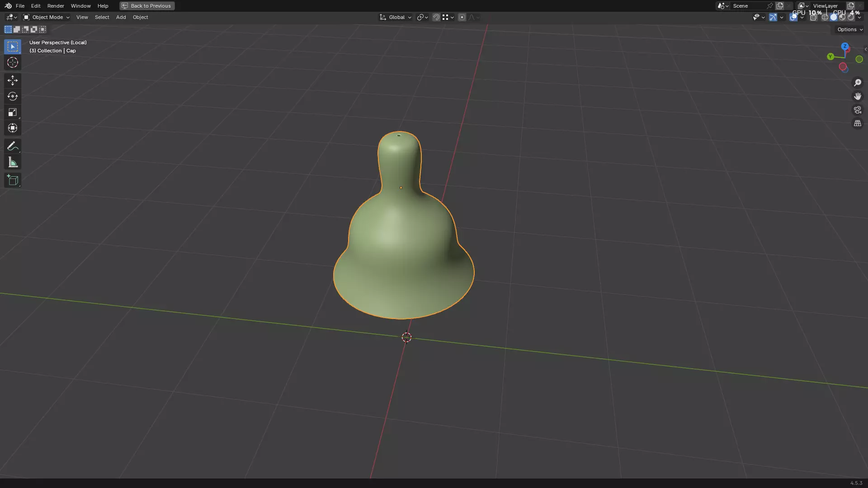This screenshot has height=488, width=868.
Task: Switch to Material Preview shading
Action: (x=842, y=17)
